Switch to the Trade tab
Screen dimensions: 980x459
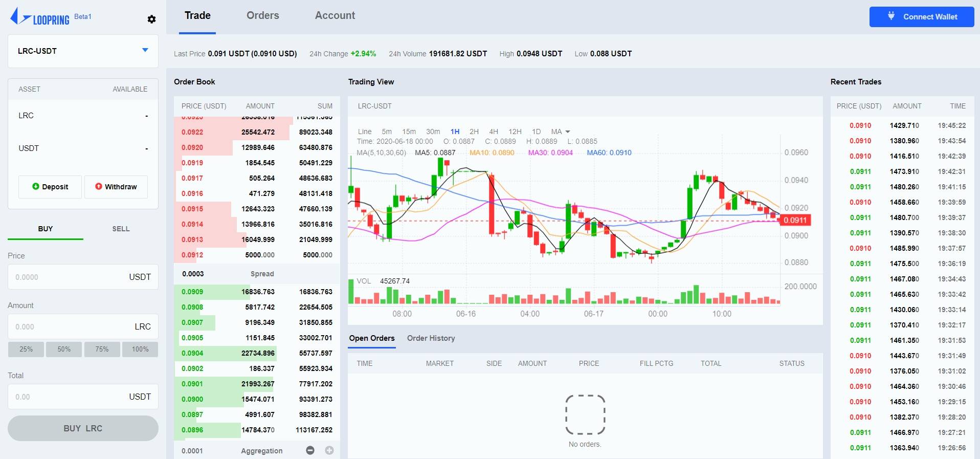pyautogui.click(x=197, y=15)
